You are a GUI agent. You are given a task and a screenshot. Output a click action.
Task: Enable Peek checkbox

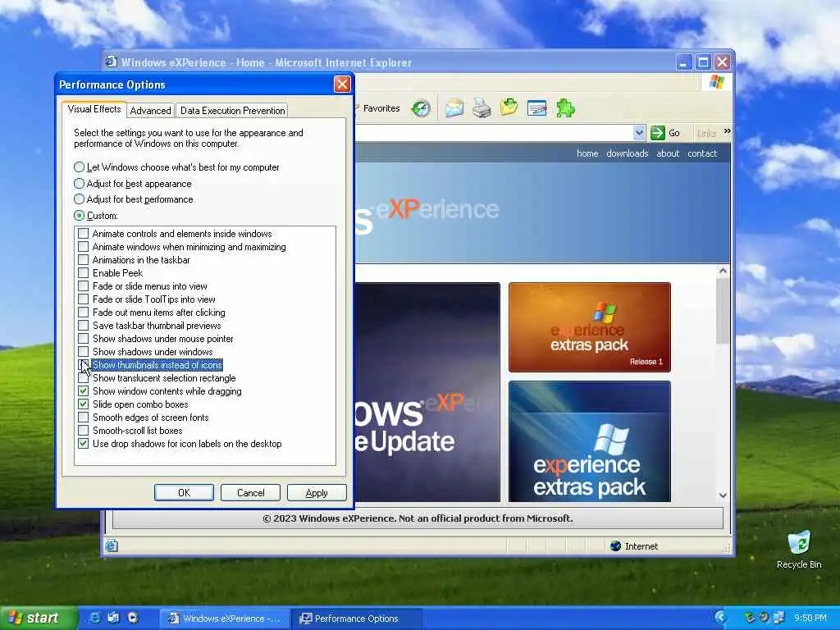[x=84, y=272]
